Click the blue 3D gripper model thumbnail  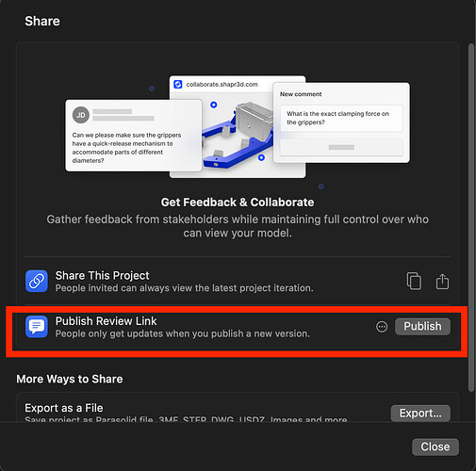pyautogui.click(x=238, y=135)
